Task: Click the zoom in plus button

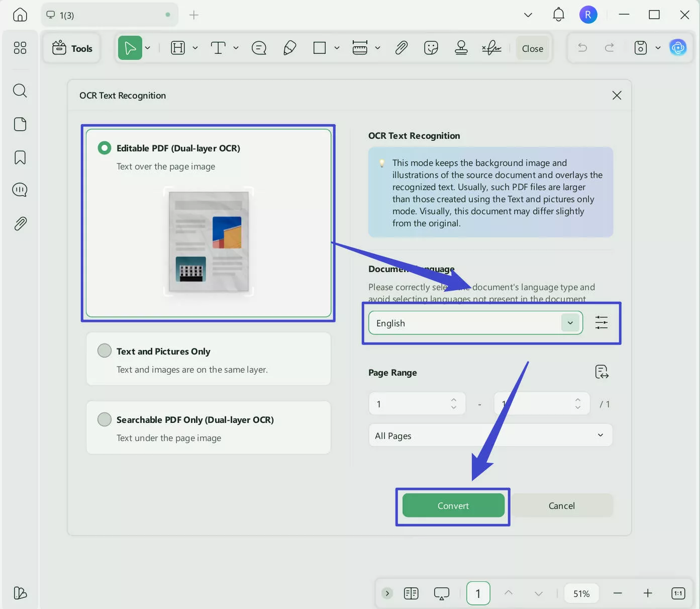Action: [648, 593]
